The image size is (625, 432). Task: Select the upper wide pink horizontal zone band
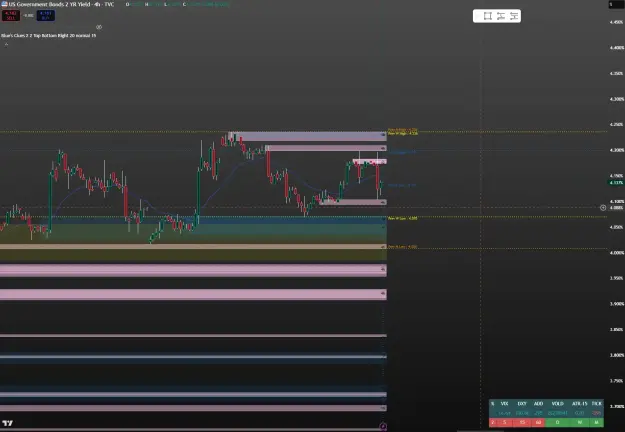pyautogui.click(x=193, y=270)
